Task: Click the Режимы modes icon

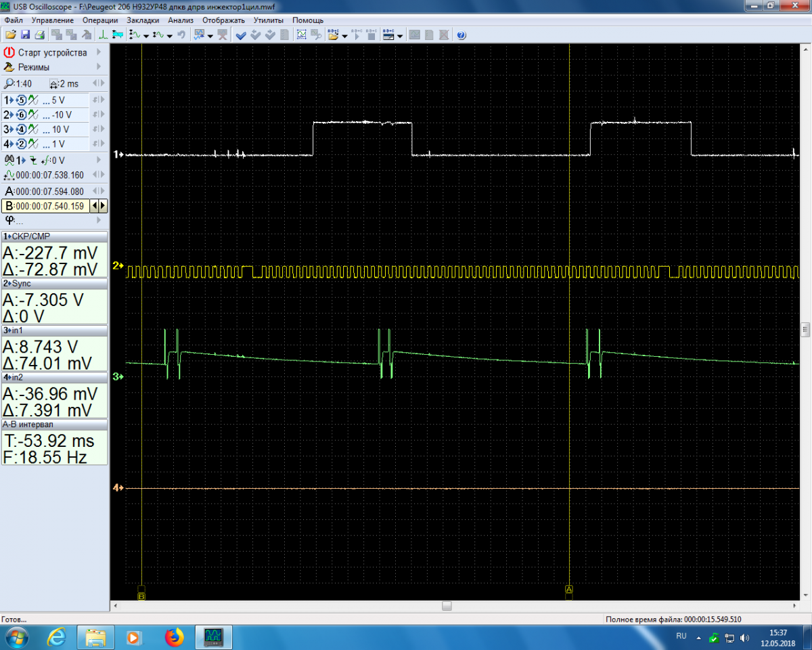Action: coord(9,67)
